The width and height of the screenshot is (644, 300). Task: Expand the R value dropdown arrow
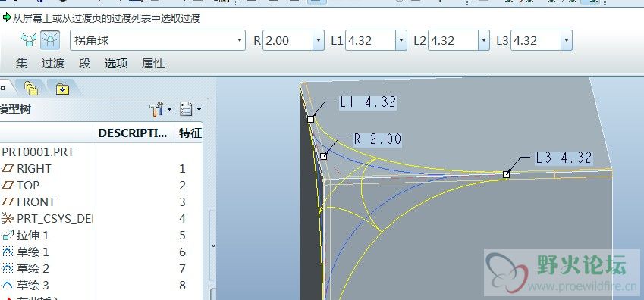tap(319, 40)
